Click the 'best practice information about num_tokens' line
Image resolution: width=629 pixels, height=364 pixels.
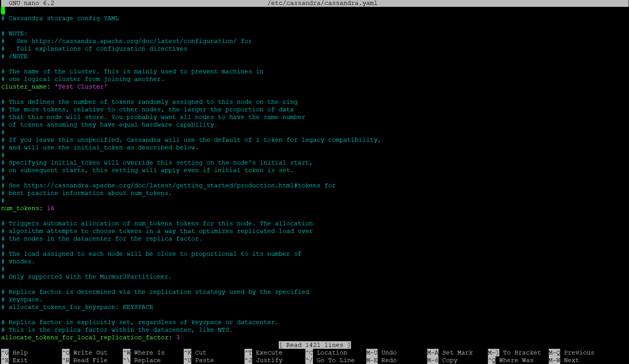pos(87,193)
